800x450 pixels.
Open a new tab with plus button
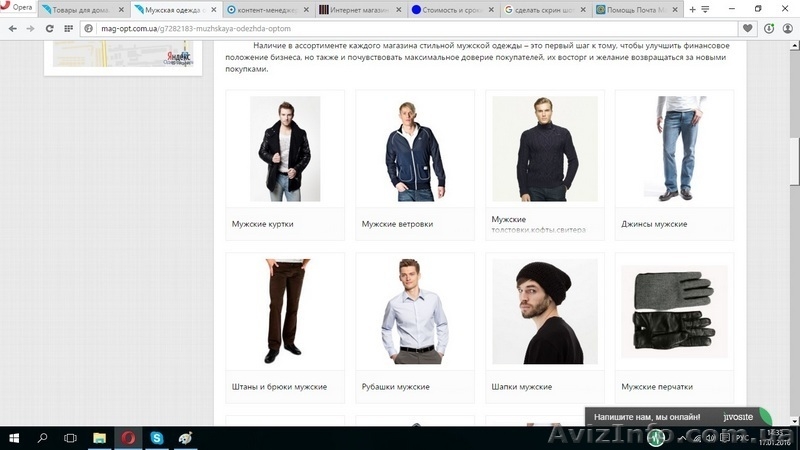tap(692, 9)
